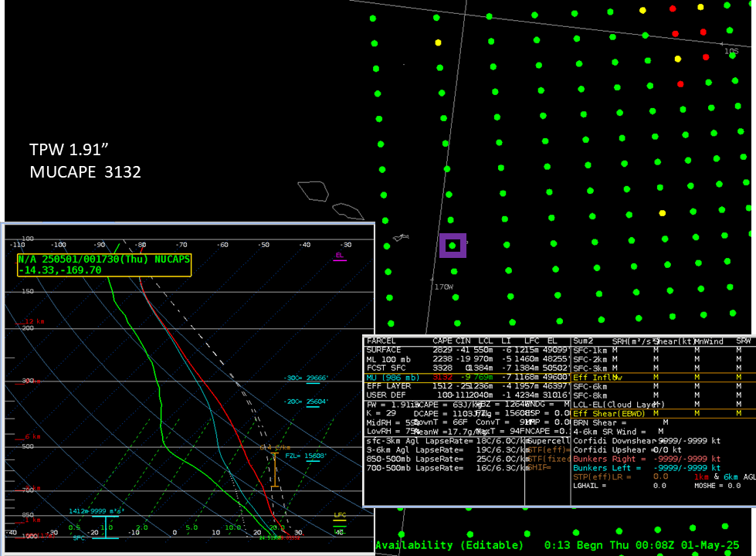Click the SFC-2km shear row
The width and height of the screenshot is (756, 556).
tap(663, 359)
